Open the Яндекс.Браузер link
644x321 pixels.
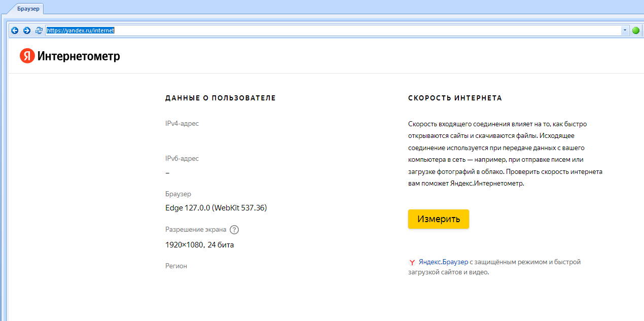pyautogui.click(x=443, y=262)
